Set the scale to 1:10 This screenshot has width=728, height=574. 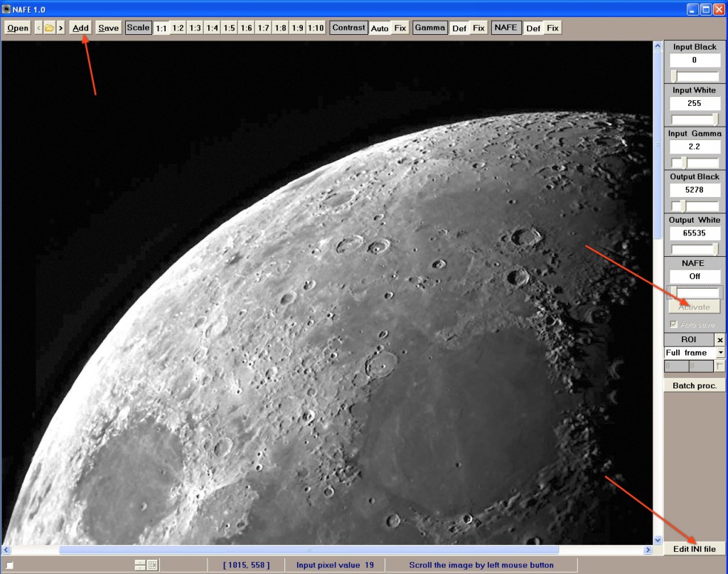click(x=316, y=28)
